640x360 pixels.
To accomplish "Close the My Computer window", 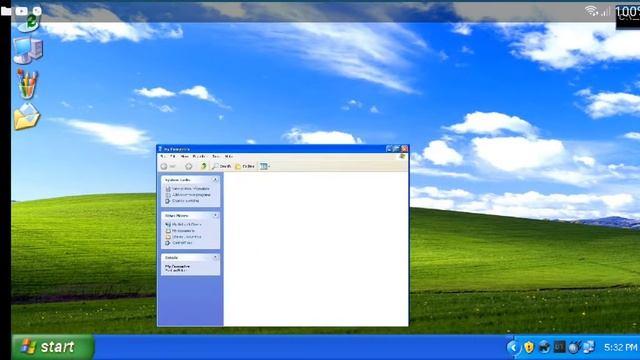I will tap(404, 149).
